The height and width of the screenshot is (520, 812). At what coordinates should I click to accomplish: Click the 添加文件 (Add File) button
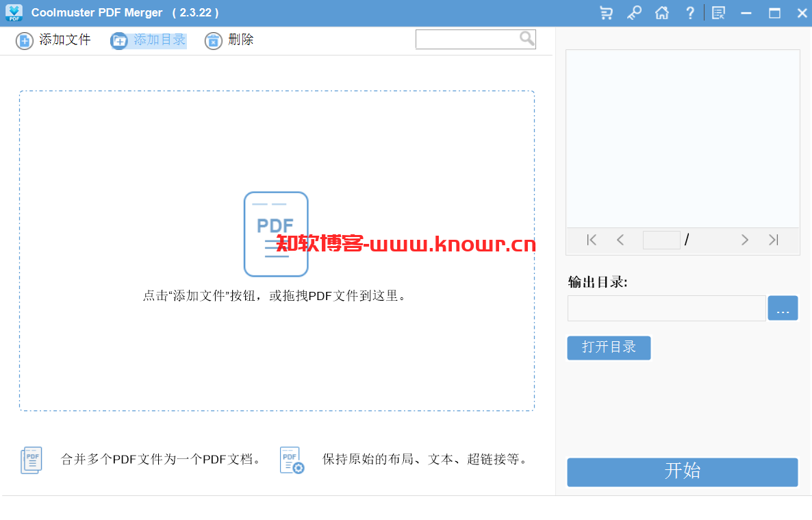(53, 40)
